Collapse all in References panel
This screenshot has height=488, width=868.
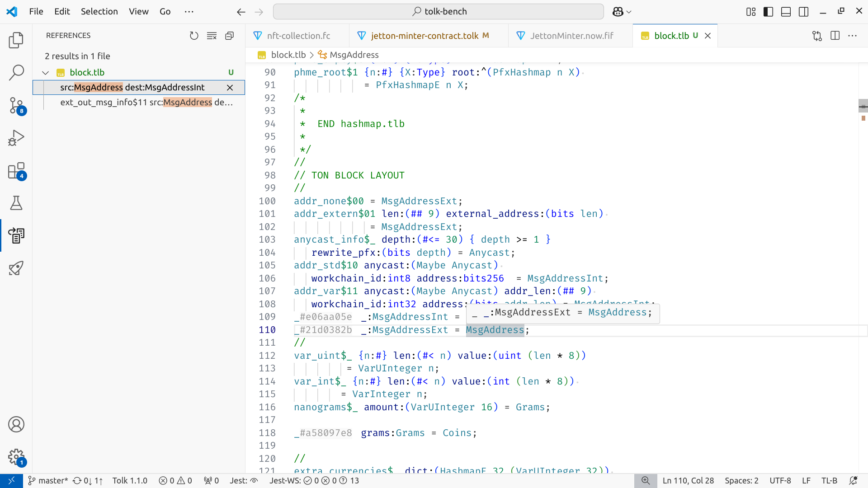[x=230, y=36]
